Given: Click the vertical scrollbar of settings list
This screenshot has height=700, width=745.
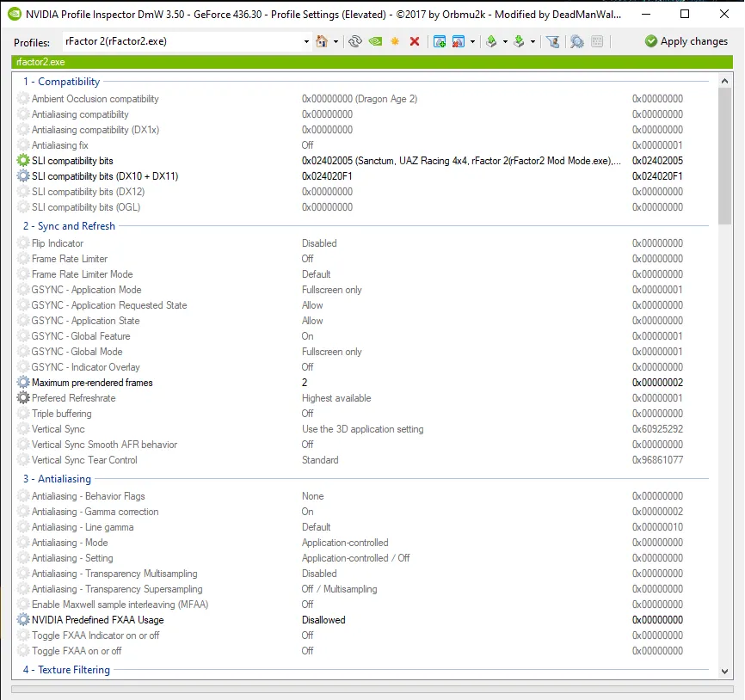Looking at the screenshot, I should coord(724,155).
